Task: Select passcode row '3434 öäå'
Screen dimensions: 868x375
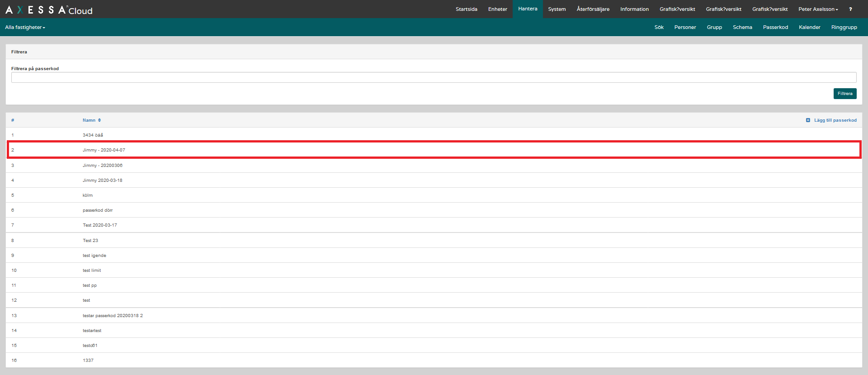Action: pos(434,135)
